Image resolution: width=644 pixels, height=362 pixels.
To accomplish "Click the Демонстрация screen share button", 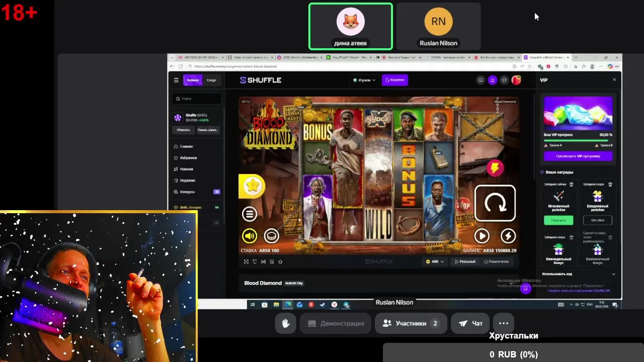I will (336, 323).
